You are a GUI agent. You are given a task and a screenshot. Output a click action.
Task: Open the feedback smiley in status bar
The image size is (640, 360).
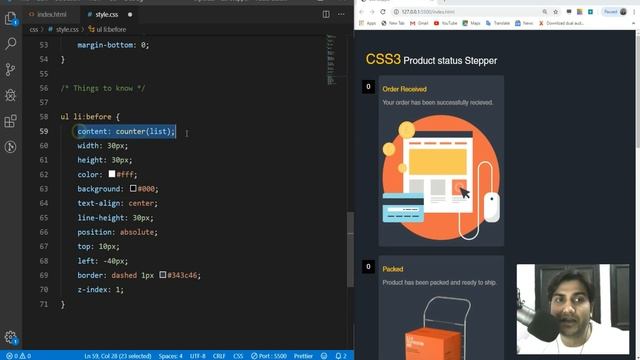pyautogui.click(x=324, y=356)
